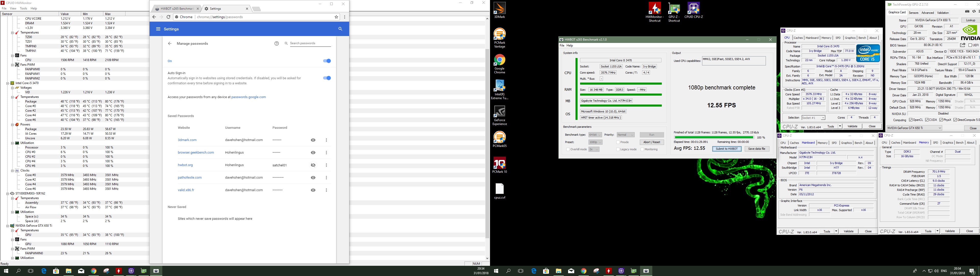Viewport: 980px width, 276px height.
Task: Open the Settings hamburger menu
Action: (158, 29)
